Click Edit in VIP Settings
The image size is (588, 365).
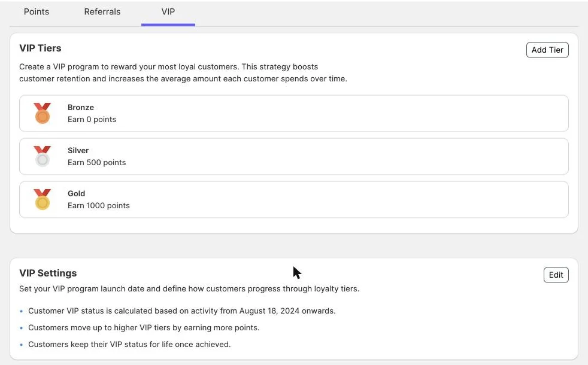556,275
